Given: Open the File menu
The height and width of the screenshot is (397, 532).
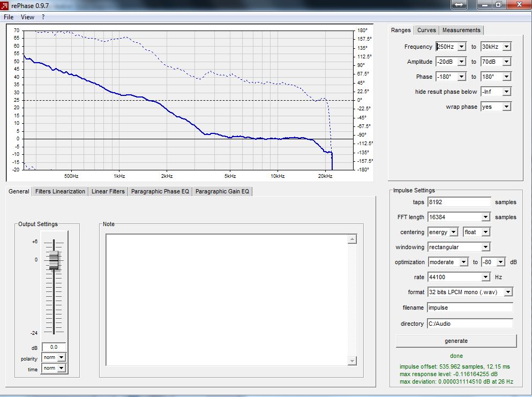Looking at the screenshot, I should tap(9, 17).
